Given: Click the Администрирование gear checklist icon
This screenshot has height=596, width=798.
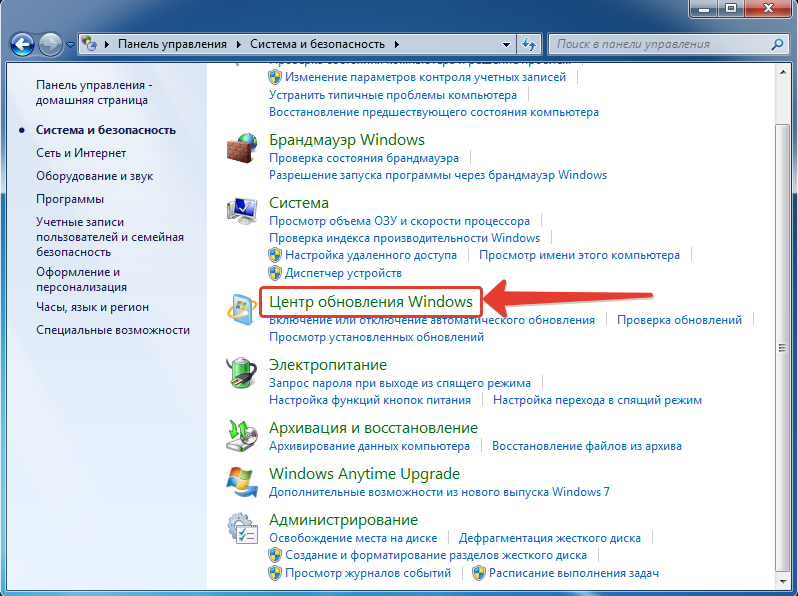Looking at the screenshot, I should coord(242,528).
